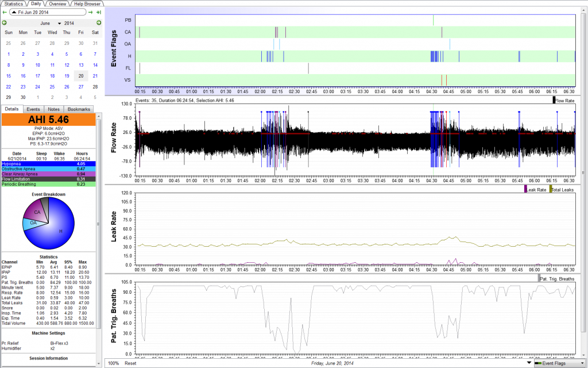Click Reset to restore the graph zoom
This screenshot has height=368, width=588.
[x=131, y=363]
